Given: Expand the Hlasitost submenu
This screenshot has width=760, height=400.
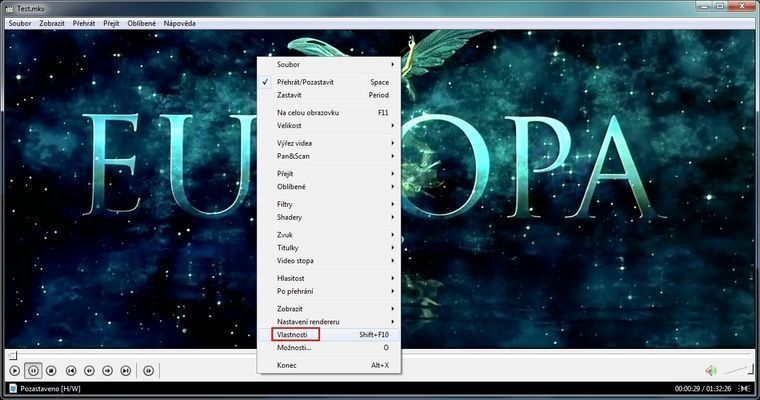Looking at the screenshot, I should click(x=329, y=278).
